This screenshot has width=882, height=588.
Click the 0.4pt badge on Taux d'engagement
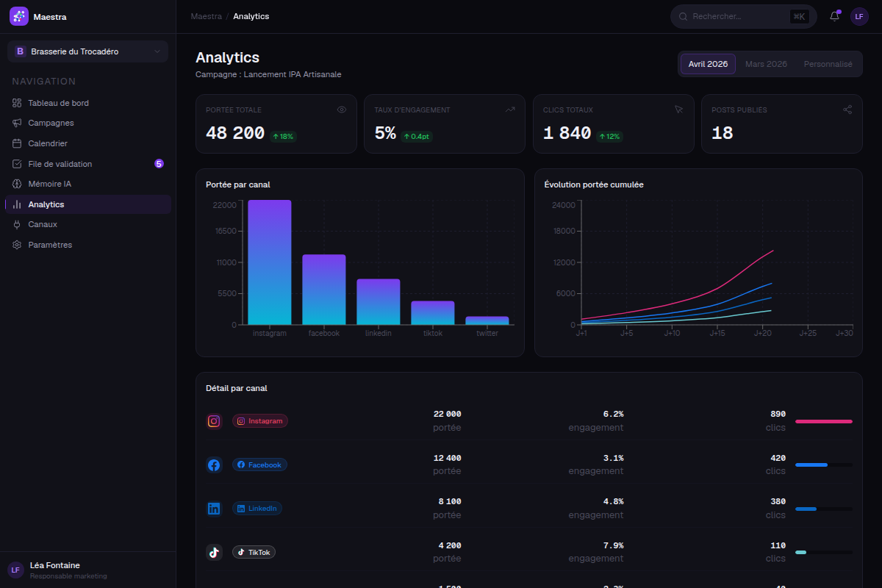417,136
